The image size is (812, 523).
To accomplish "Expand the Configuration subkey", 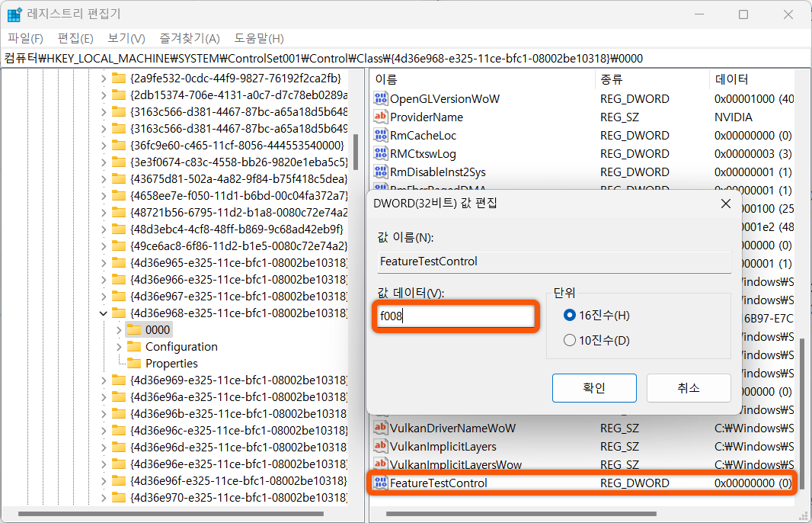I will [x=120, y=346].
